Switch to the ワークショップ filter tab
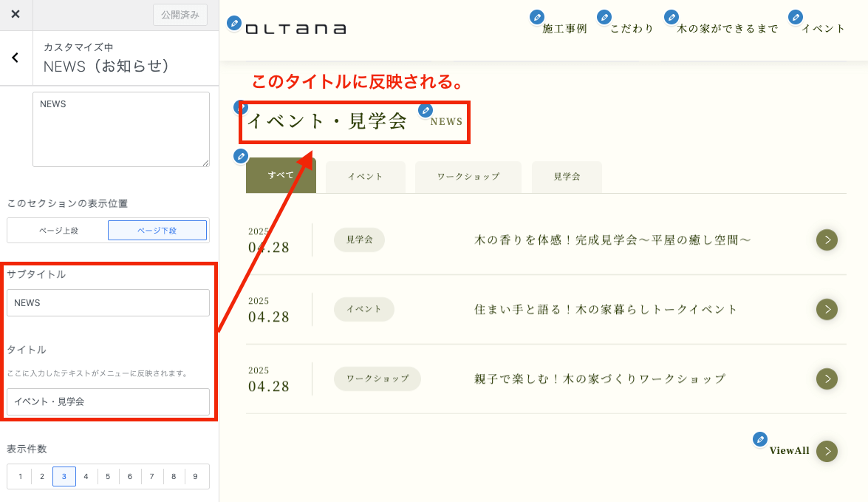This screenshot has height=502, width=868. [468, 177]
